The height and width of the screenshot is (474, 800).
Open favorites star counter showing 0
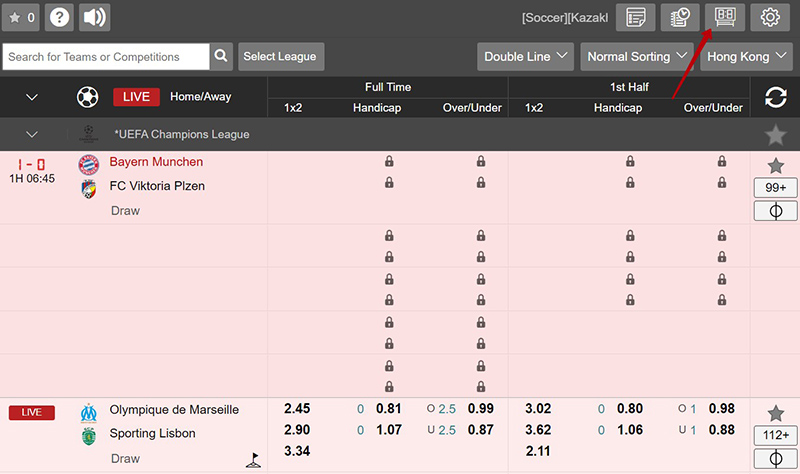[x=21, y=18]
